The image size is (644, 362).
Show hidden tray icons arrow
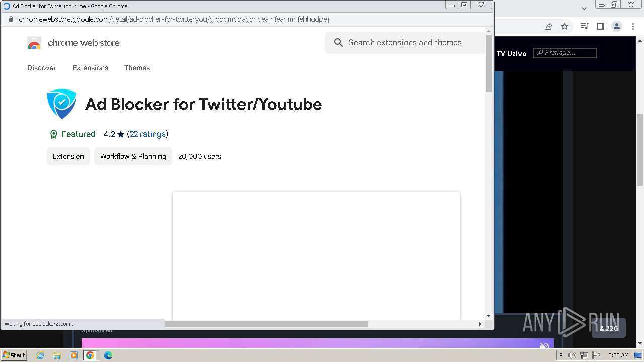[x=561, y=355]
